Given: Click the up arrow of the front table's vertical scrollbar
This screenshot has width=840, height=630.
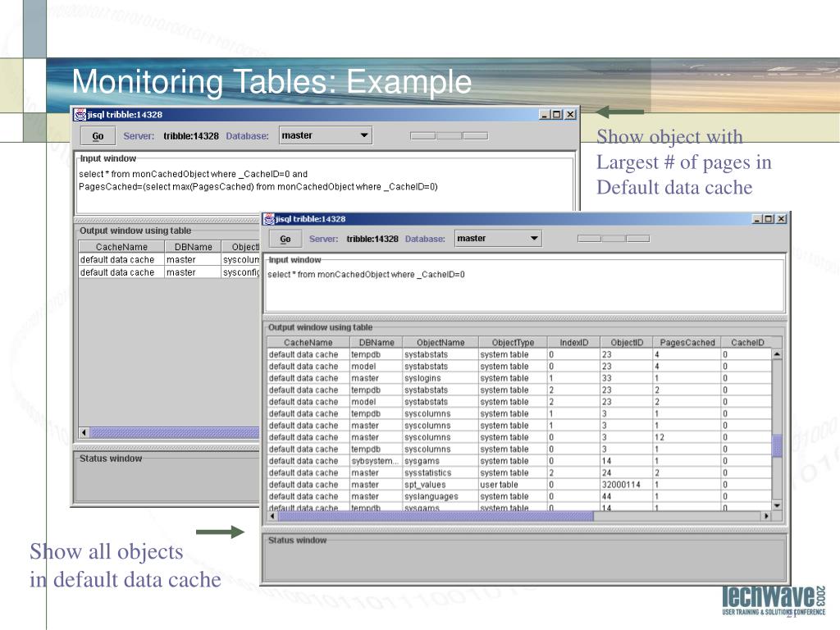Looking at the screenshot, I should [x=777, y=354].
